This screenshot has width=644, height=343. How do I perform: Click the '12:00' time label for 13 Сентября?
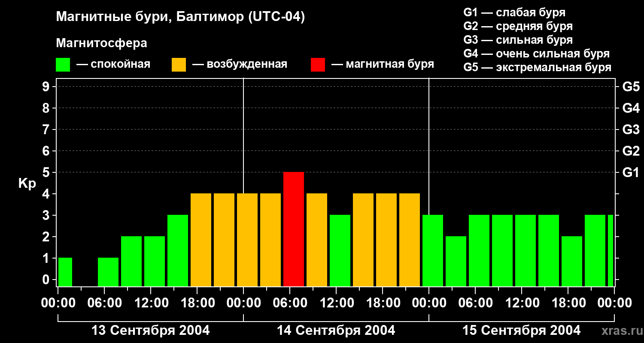pyautogui.click(x=151, y=303)
